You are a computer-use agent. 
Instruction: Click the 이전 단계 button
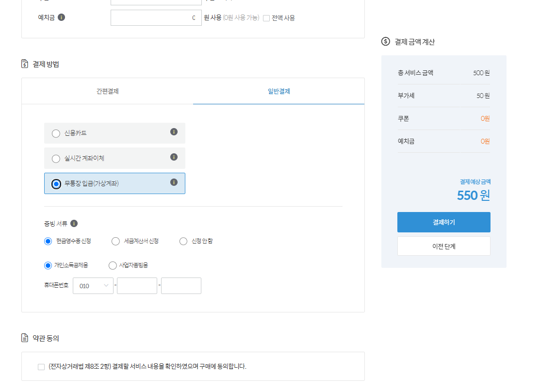(x=444, y=246)
